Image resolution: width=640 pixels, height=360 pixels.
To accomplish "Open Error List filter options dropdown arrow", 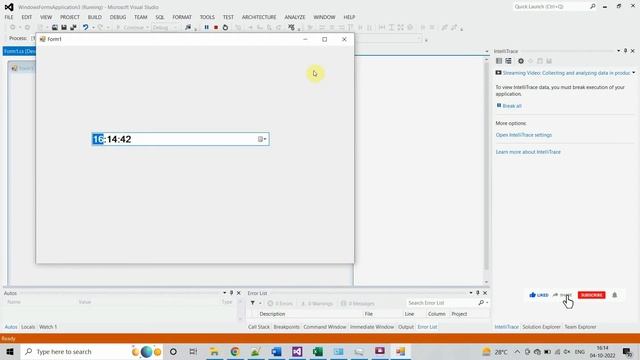I will [x=260, y=303].
